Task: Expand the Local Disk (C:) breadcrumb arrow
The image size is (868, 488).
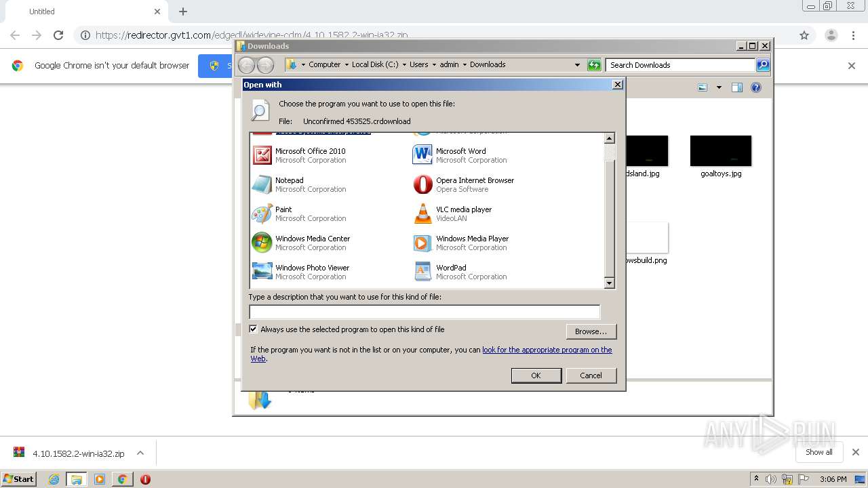Action: pos(404,65)
